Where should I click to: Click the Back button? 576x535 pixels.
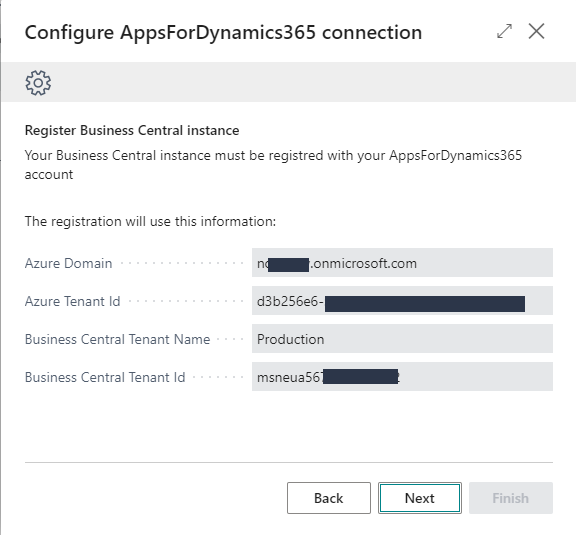pyautogui.click(x=329, y=498)
